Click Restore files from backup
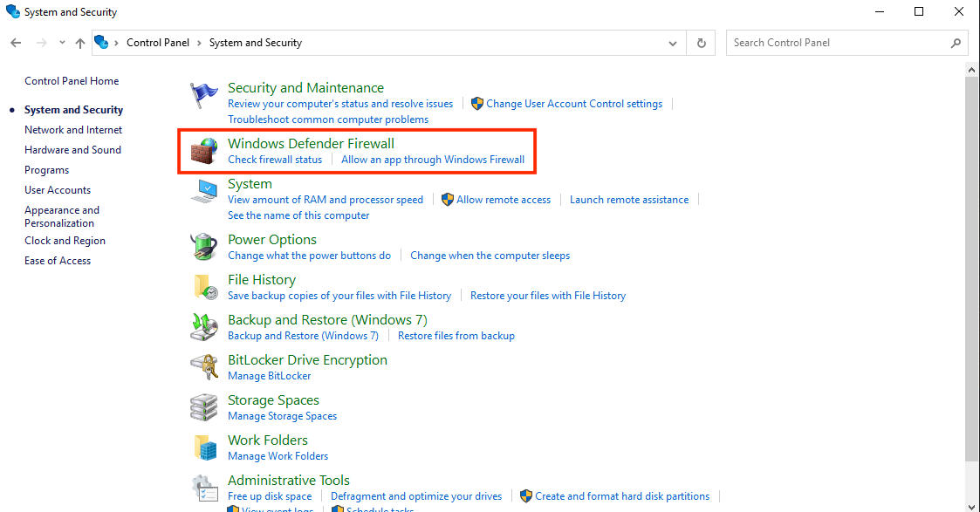Image resolution: width=980 pixels, height=512 pixels. click(x=456, y=336)
